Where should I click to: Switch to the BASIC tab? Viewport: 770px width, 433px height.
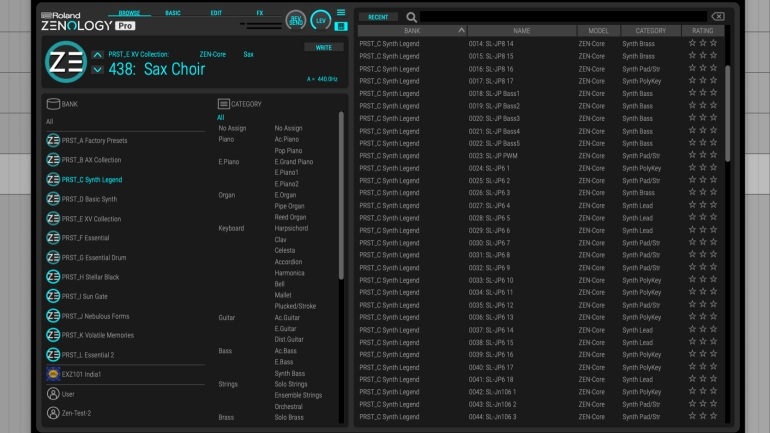173,13
